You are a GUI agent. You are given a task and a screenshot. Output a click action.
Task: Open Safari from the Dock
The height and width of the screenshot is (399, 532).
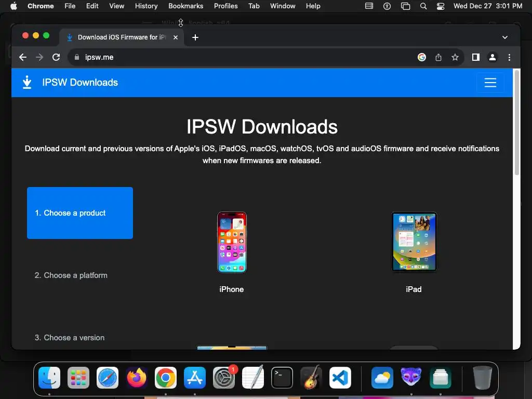click(108, 378)
